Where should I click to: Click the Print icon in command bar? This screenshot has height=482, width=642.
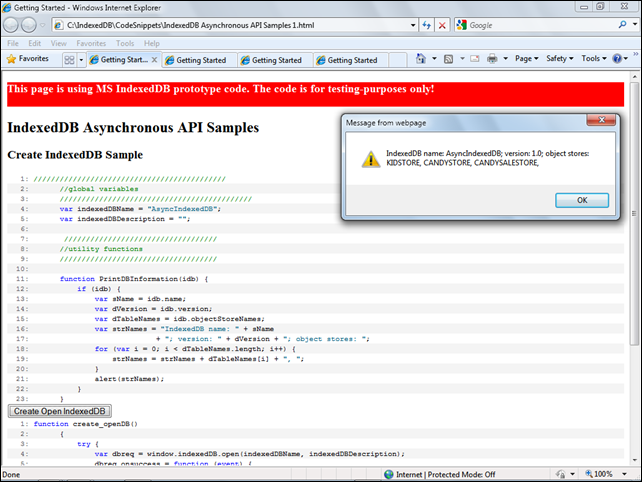pyautogui.click(x=492, y=60)
